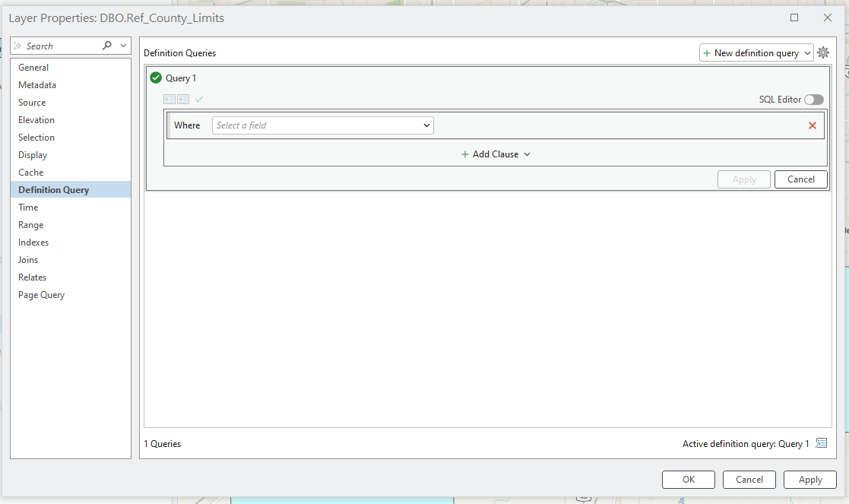Click the insert-clause-before icon under Query 1
This screenshot has width=849, height=504.
(169, 99)
